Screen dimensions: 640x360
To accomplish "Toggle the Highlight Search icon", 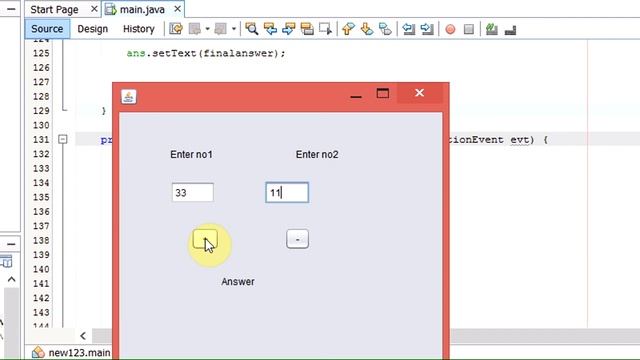I will 307,29.
